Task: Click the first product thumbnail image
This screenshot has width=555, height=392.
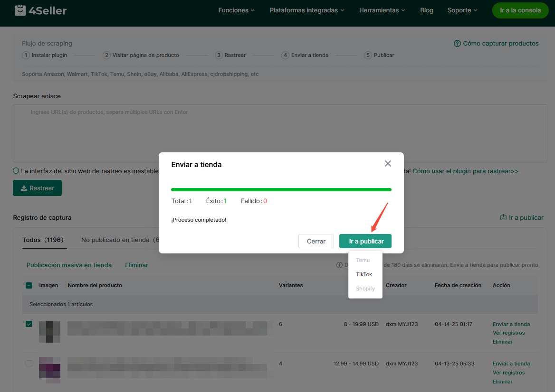Action: click(x=49, y=332)
